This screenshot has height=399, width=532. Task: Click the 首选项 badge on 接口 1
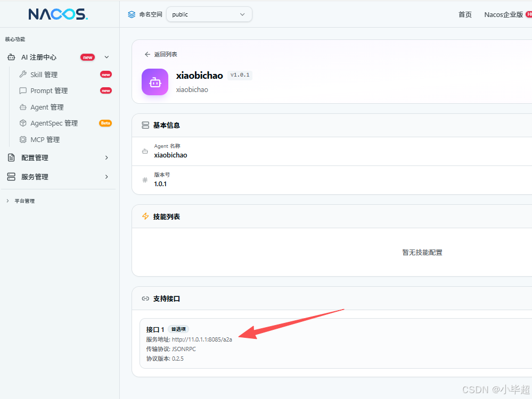click(178, 329)
